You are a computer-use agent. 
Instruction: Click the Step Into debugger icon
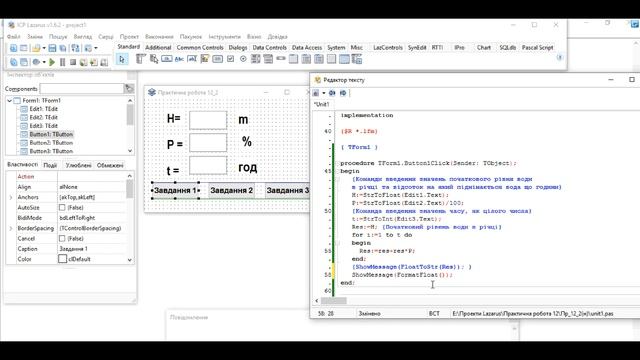(x=83, y=62)
